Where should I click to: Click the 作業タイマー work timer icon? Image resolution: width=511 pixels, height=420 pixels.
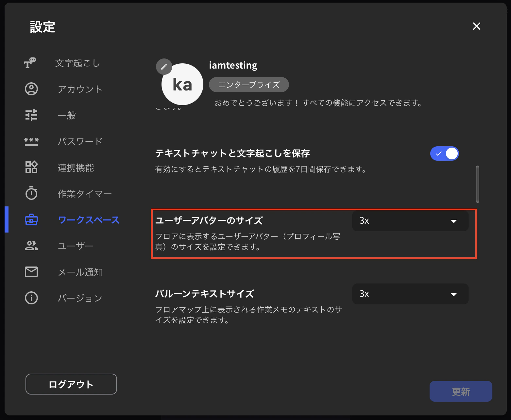pyautogui.click(x=31, y=193)
